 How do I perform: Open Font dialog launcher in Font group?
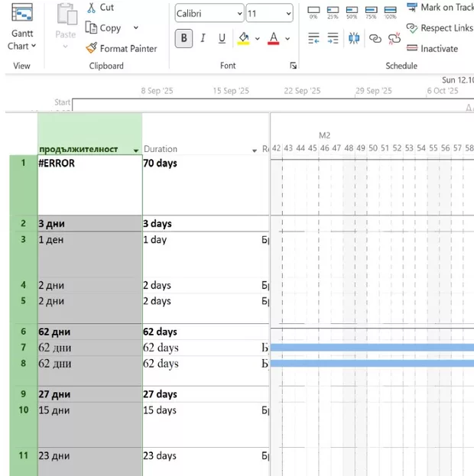(x=293, y=66)
